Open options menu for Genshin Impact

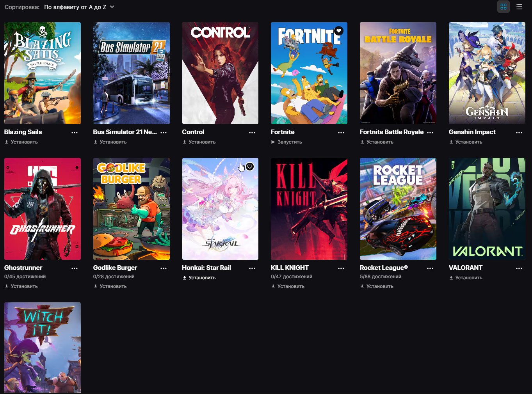pyautogui.click(x=519, y=133)
